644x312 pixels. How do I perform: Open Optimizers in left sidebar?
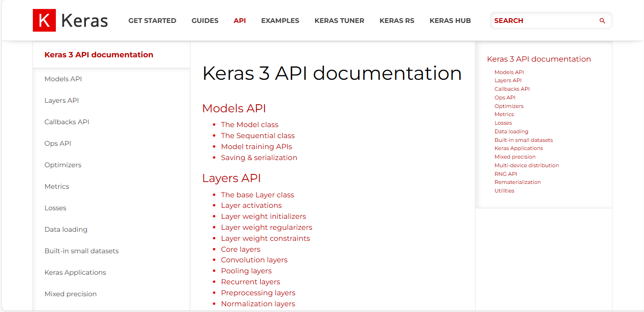(63, 165)
